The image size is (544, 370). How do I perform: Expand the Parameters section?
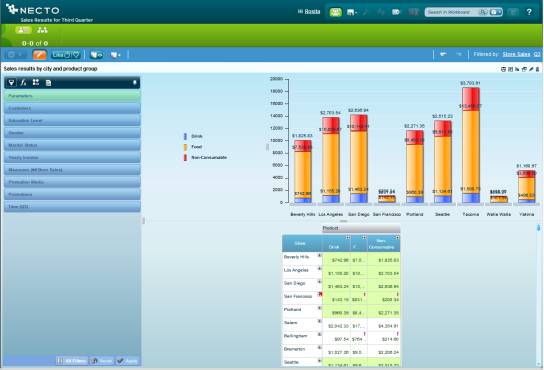pos(72,96)
